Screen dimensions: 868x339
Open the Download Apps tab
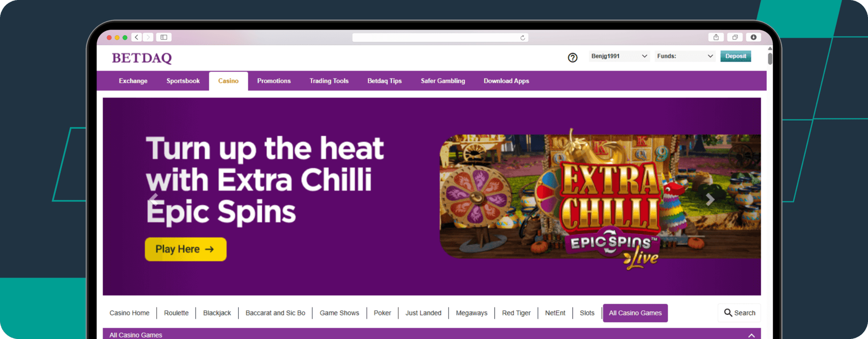point(506,81)
